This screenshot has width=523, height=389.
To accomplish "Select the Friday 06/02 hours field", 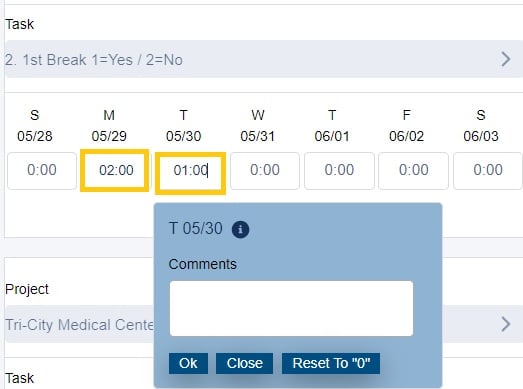I will point(414,171).
